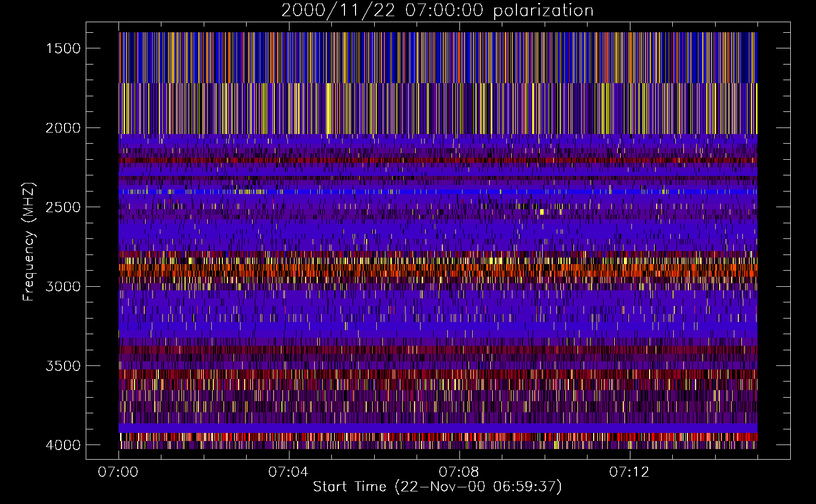The image size is (816, 504).
Task: Click the bright yellow spot near 2500 MHz
Action: coord(542,212)
